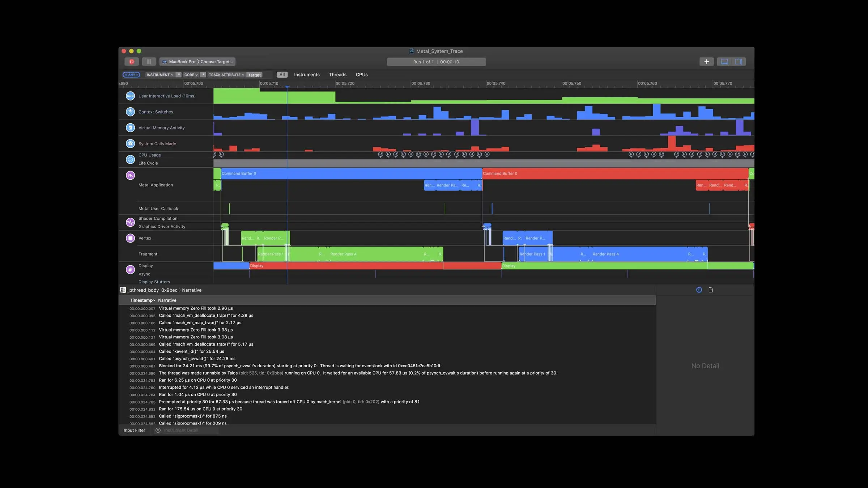This screenshot has height=488, width=868.
Task: Switch to the Threads tab
Action: tap(337, 75)
